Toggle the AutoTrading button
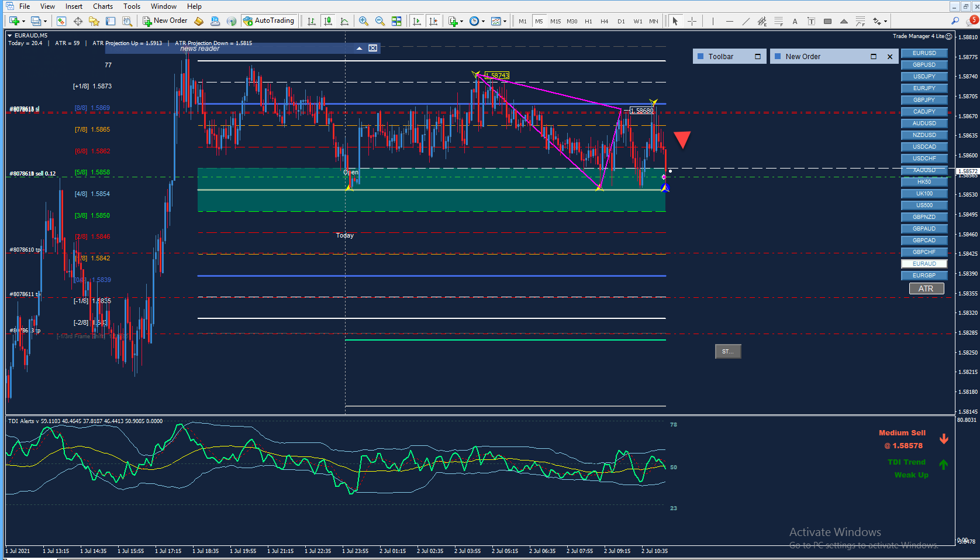Image resolution: width=980 pixels, height=560 pixels. coord(268,21)
